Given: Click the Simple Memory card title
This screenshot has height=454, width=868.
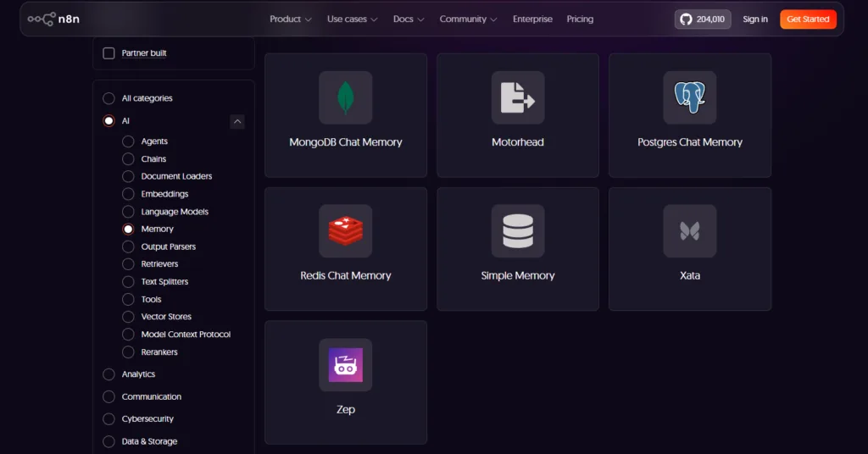Looking at the screenshot, I should tap(518, 275).
